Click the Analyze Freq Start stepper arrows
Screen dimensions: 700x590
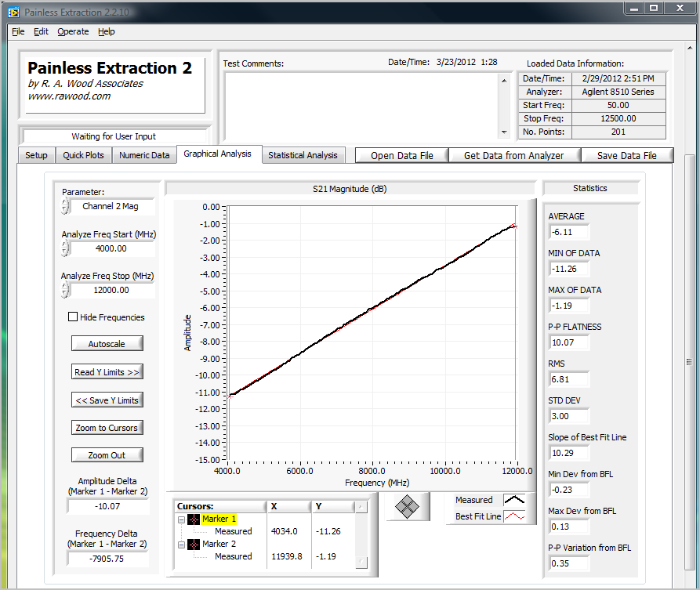[x=65, y=248]
